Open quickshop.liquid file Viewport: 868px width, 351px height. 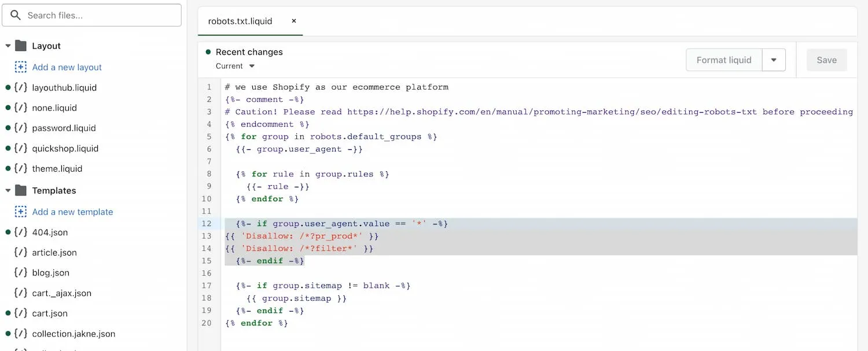click(65, 148)
